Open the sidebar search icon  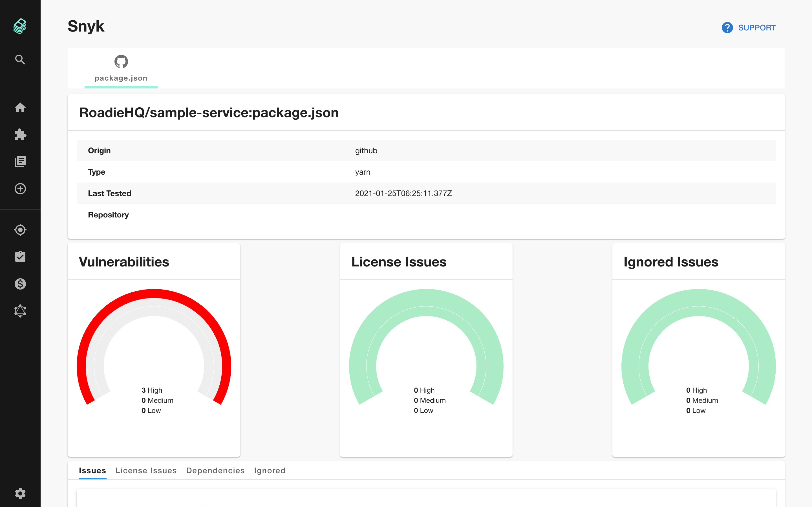tap(20, 60)
